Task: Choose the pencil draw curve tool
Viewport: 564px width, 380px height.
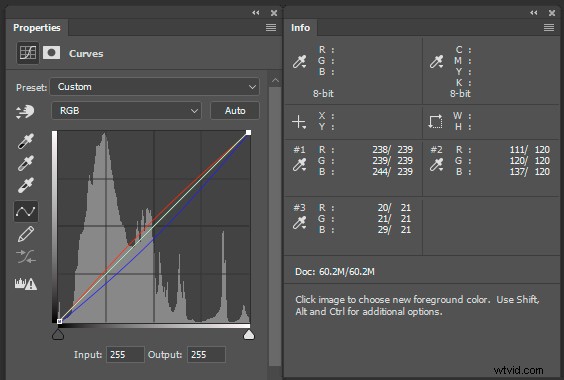Action: [26, 234]
